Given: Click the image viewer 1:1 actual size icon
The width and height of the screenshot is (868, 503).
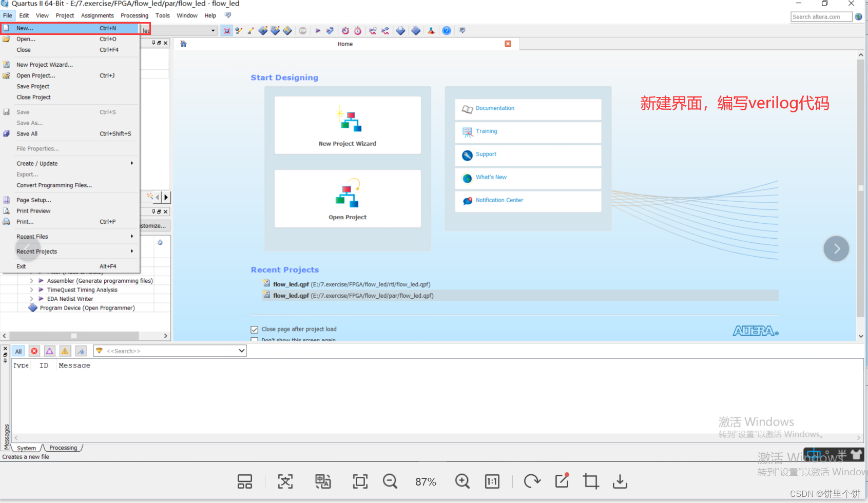Looking at the screenshot, I should pyautogui.click(x=492, y=481).
